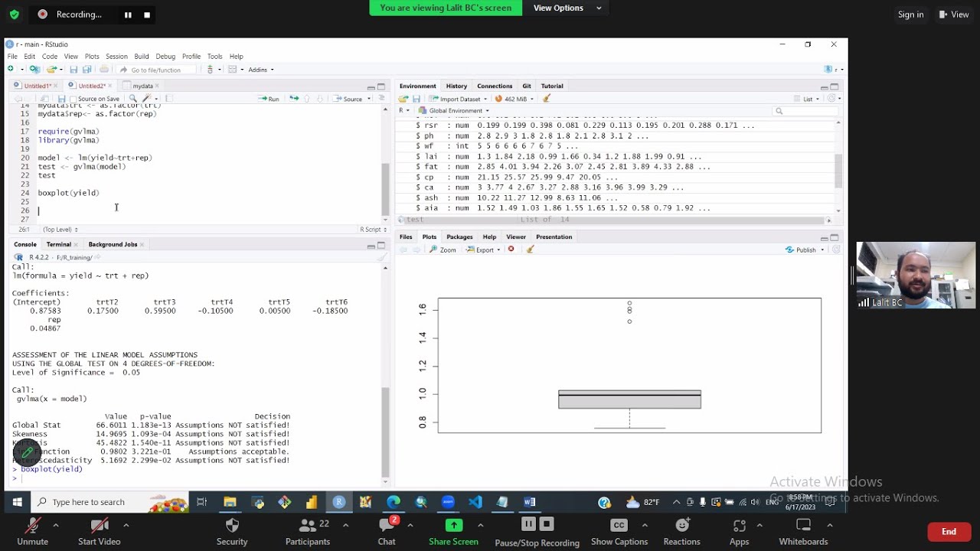Click Pause/Stop Recording in Zoom toolbar
This screenshot has height=551, width=980.
pos(537,532)
